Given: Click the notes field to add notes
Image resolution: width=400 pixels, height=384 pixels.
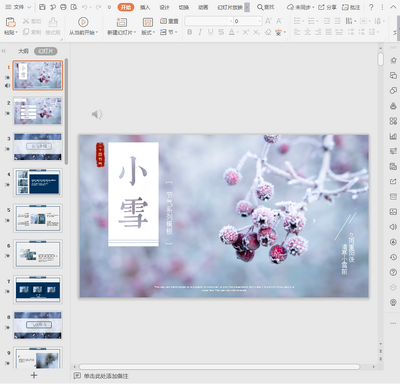Looking at the screenshot, I should pyautogui.click(x=106, y=376).
